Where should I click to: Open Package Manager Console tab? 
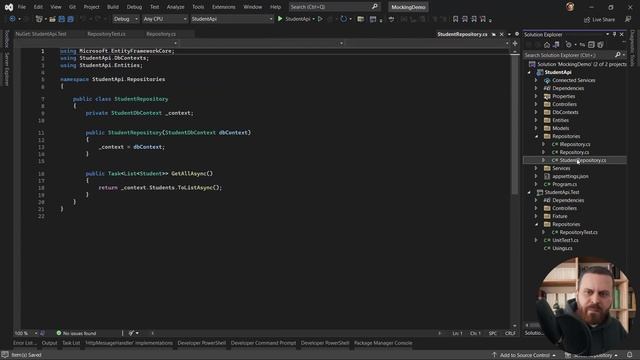[x=383, y=343]
